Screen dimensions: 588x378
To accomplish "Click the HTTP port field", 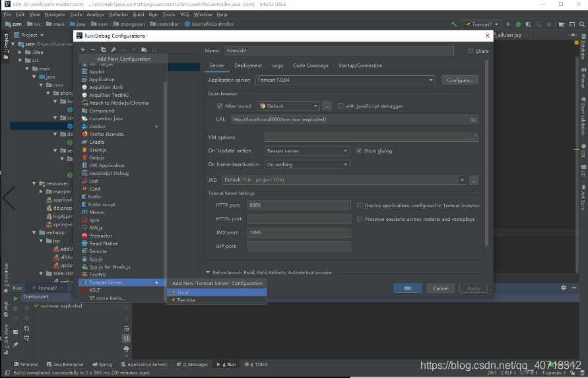I will click(299, 205).
